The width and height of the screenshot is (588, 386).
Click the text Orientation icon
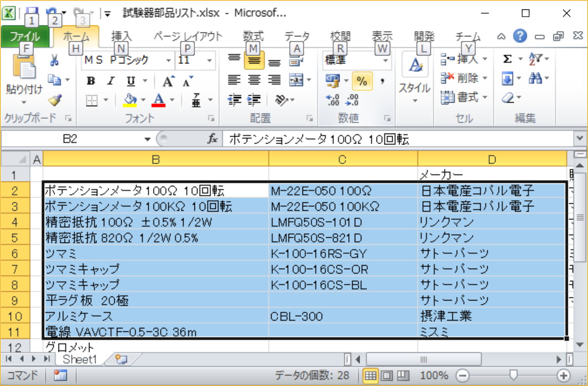[x=282, y=100]
